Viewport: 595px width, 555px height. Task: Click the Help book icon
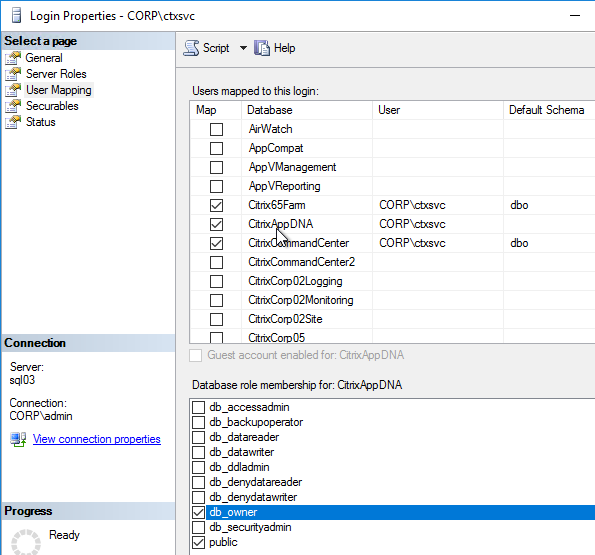(262, 48)
